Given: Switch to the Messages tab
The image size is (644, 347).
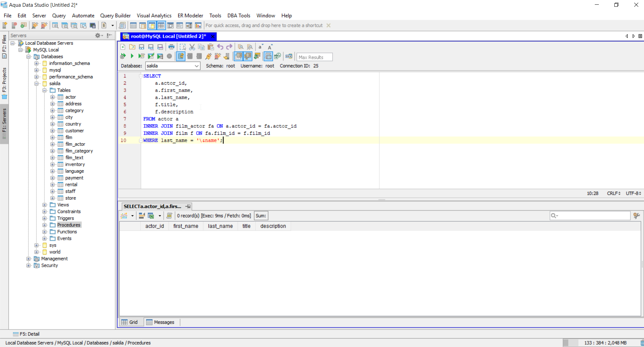Looking at the screenshot, I should point(160,322).
